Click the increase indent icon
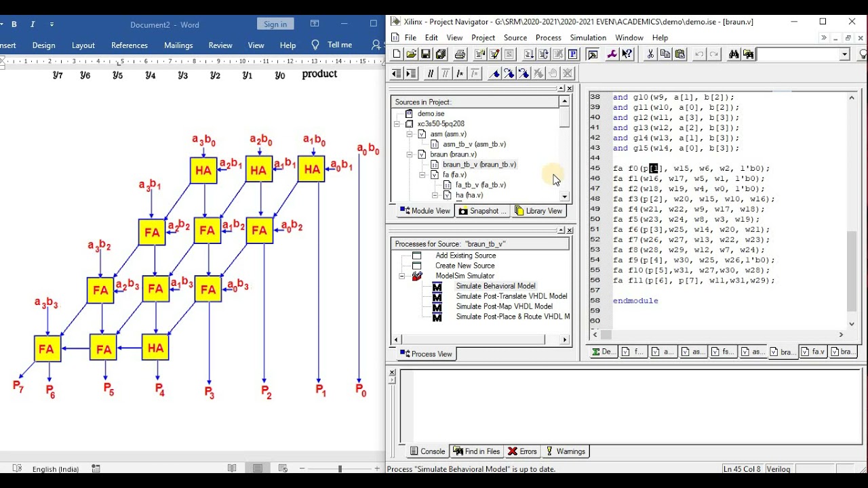 [x=412, y=73]
